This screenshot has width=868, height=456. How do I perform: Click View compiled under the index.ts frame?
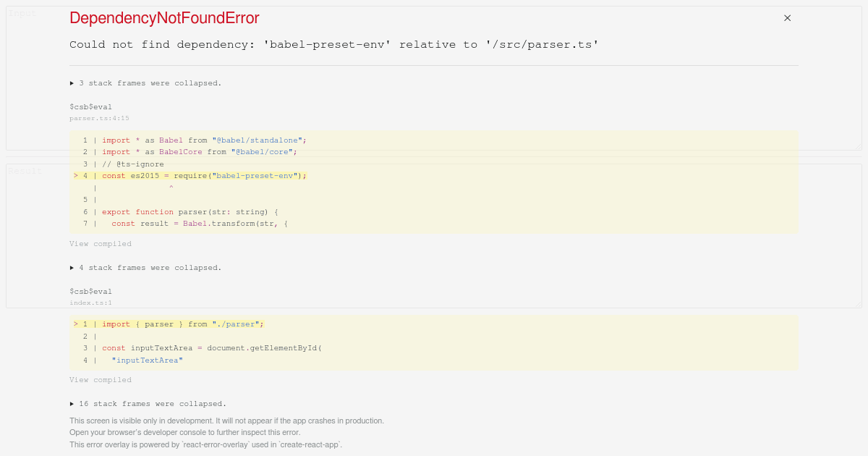coord(101,379)
